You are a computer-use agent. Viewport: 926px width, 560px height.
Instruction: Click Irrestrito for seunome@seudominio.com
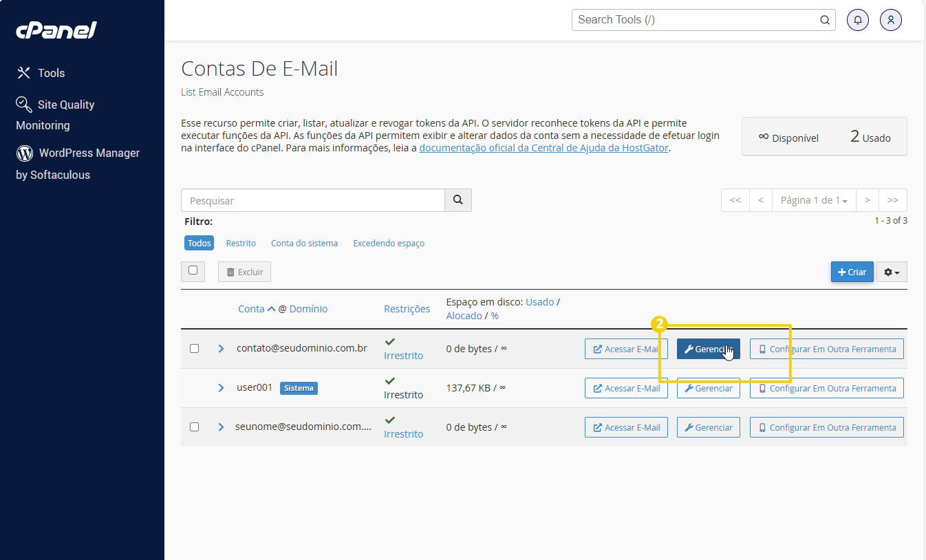tap(403, 434)
